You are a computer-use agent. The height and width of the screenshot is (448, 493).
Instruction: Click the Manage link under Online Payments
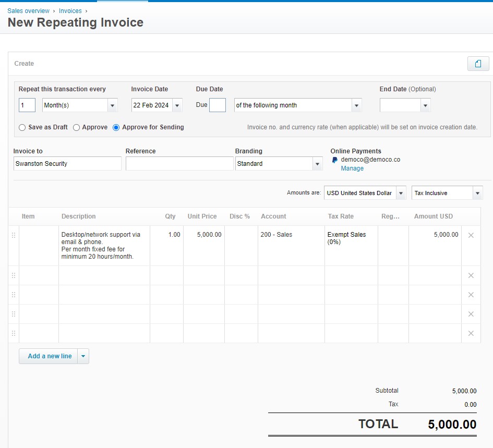coord(352,168)
